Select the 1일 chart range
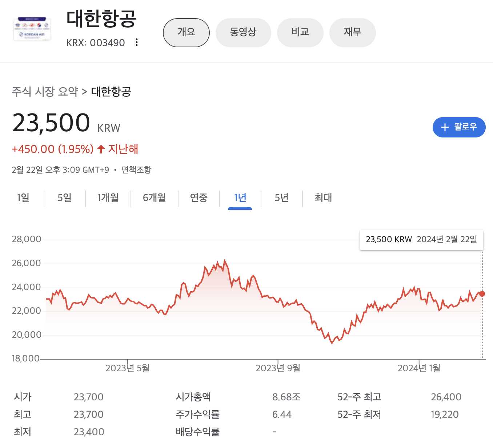493x448 pixels. point(23,198)
